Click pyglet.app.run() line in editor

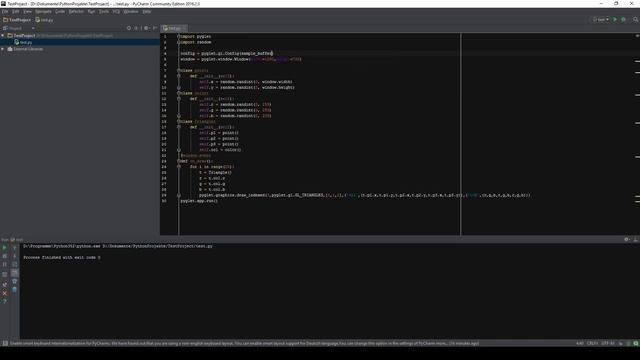pos(199,201)
